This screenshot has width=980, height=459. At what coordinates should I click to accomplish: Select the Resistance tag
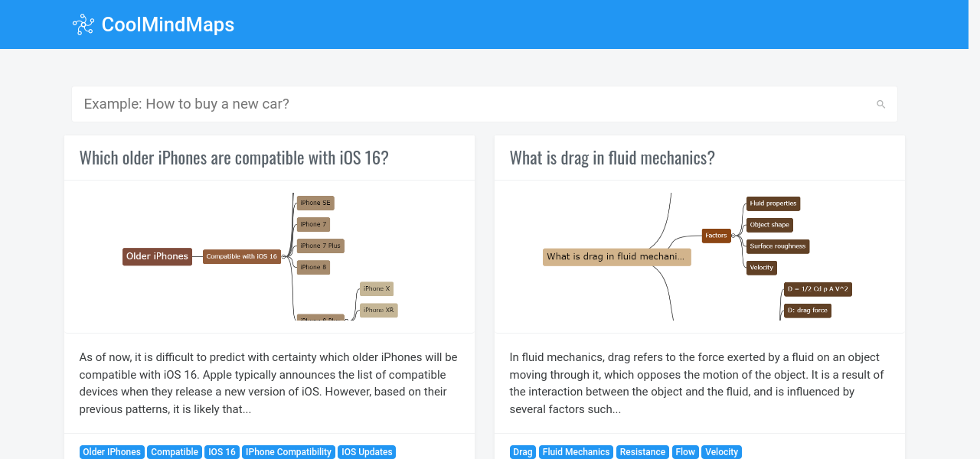pyautogui.click(x=642, y=452)
